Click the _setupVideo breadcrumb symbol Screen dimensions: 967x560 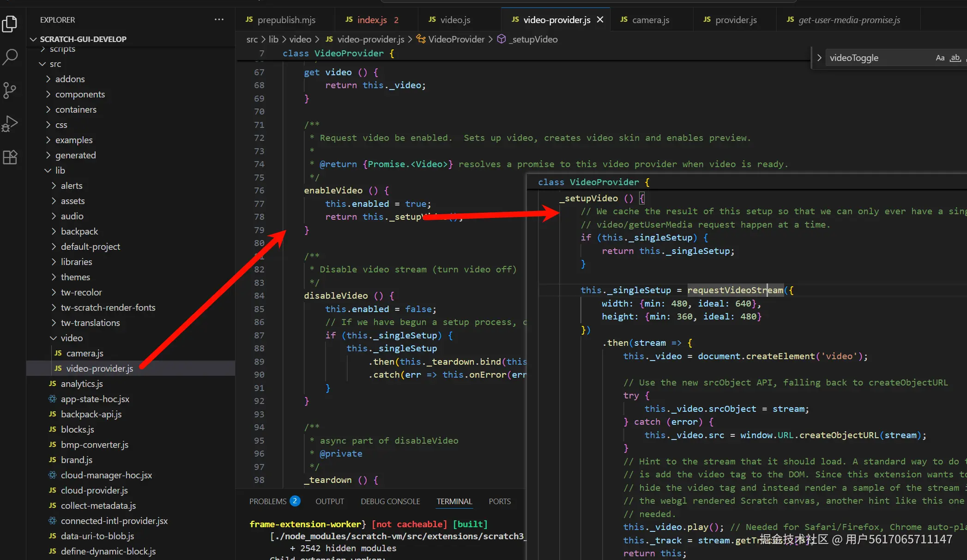[534, 39]
